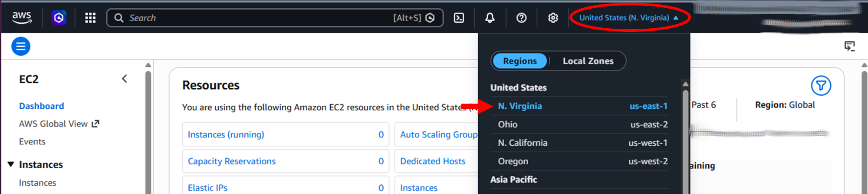
Task: Click the Instances section header
Action: click(41, 164)
